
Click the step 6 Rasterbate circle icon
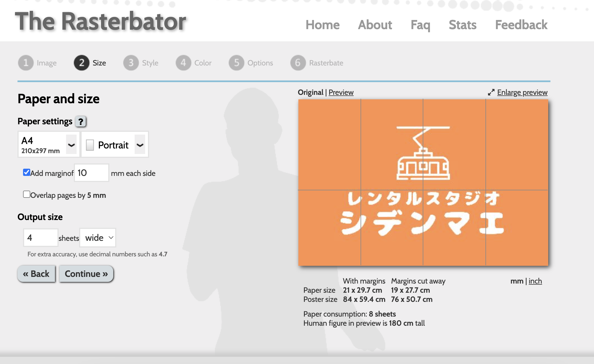coord(298,63)
